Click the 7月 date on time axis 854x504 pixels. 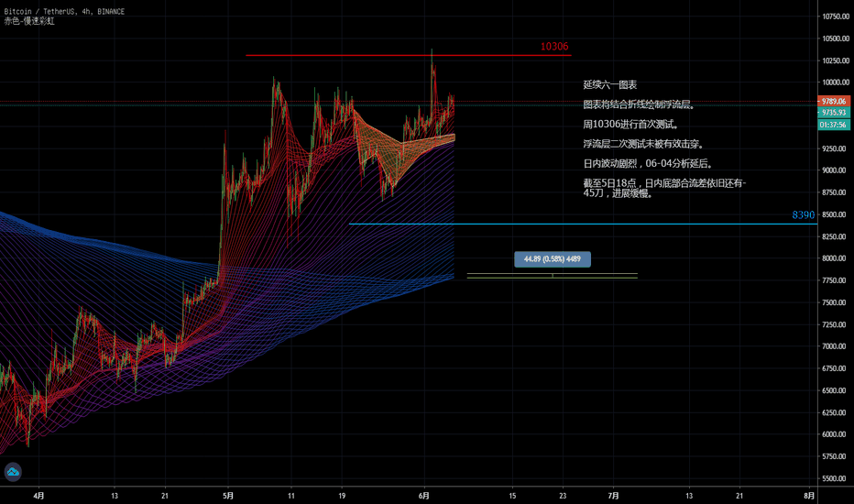[613, 496]
